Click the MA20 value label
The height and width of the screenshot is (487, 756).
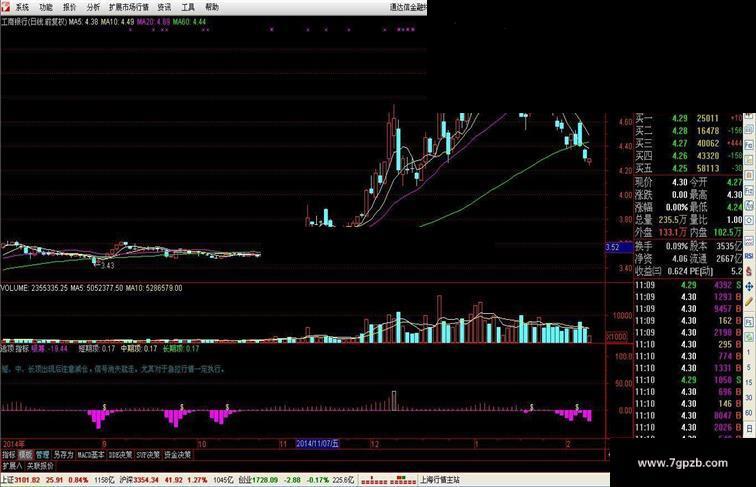point(153,22)
